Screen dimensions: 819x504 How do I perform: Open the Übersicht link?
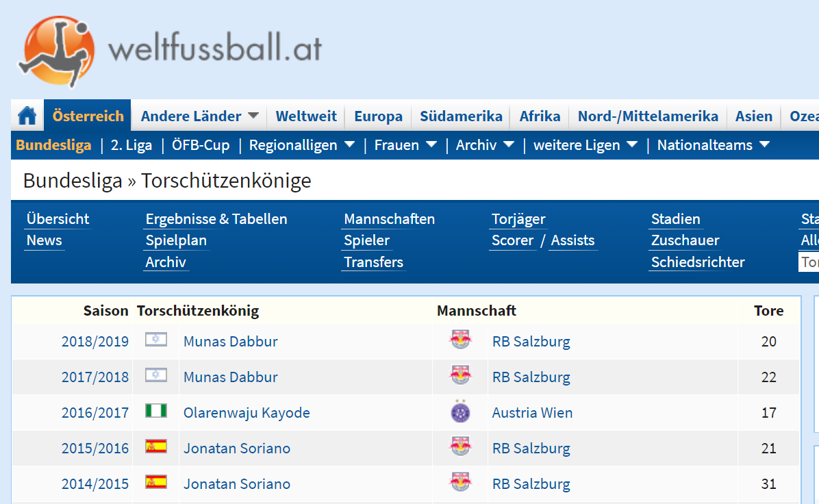pos(58,219)
